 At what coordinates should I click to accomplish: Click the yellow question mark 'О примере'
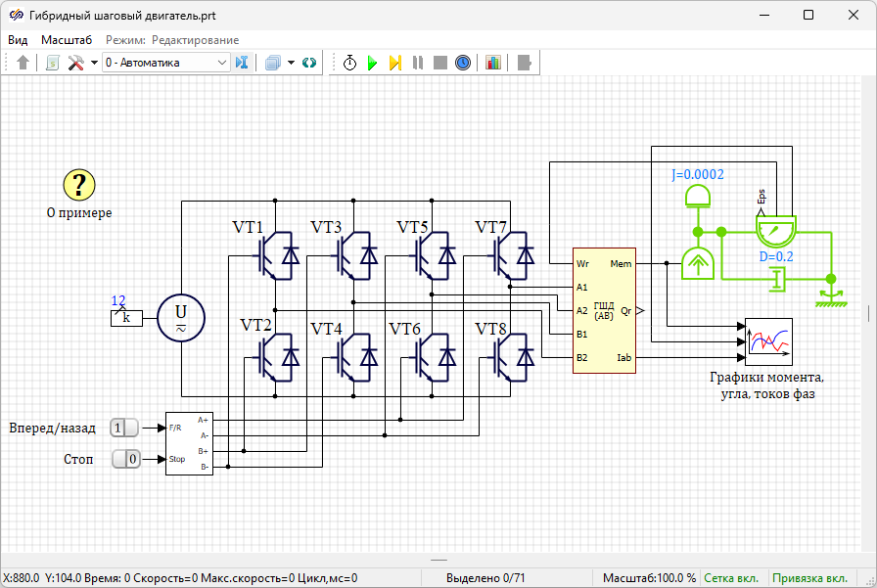coord(79,184)
